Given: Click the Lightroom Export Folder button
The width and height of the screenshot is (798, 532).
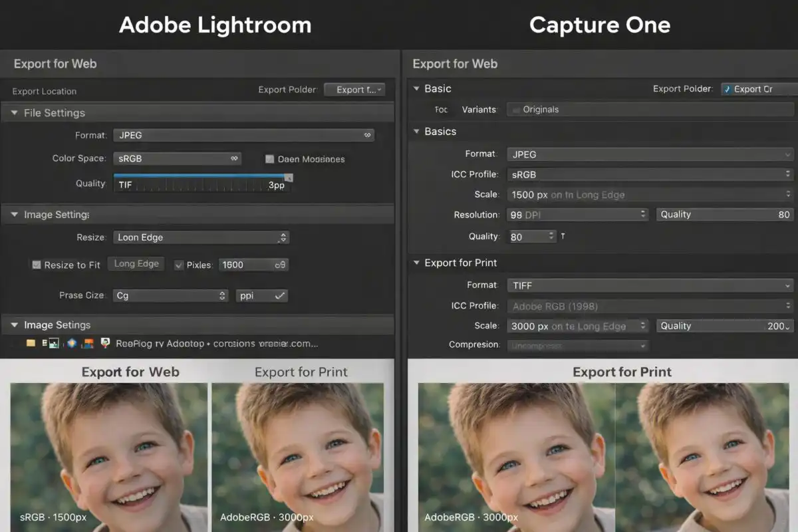Looking at the screenshot, I should (x=354, y=90).
